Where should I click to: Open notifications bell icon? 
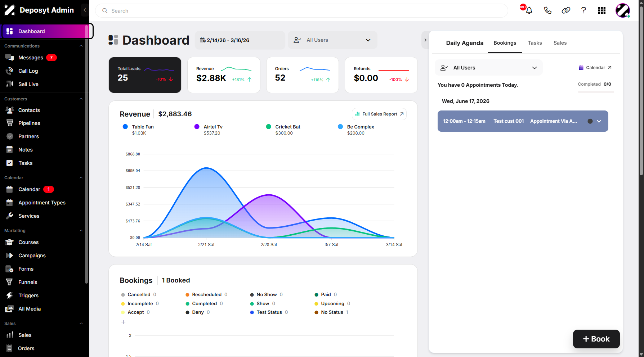pyautogui.click(x=529, y=10)
